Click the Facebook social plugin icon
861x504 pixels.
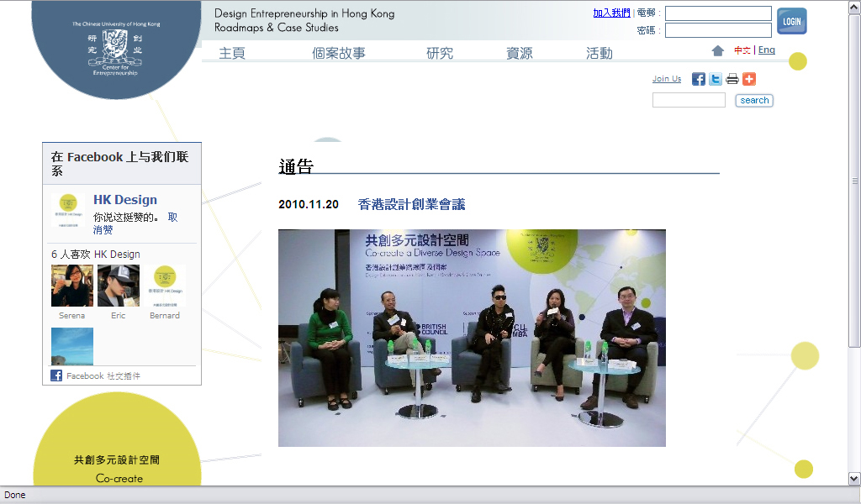pyautogui.click(x=56, y=375)
